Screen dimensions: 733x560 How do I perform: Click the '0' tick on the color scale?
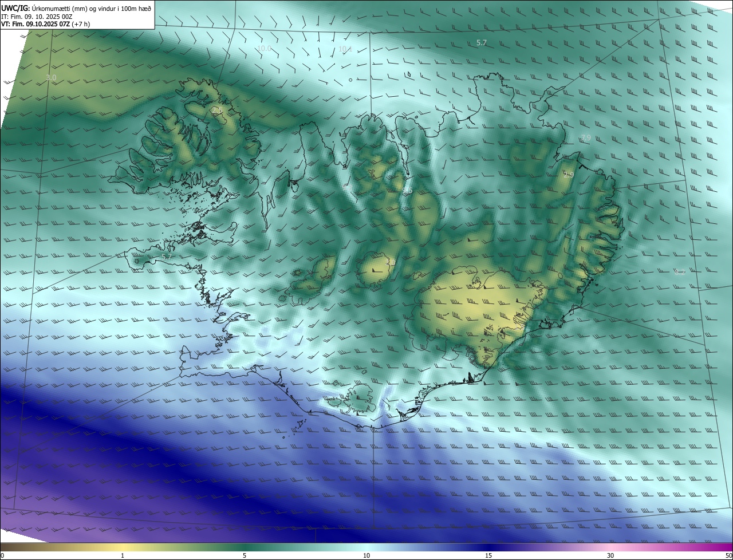click(x=2, y=555)
